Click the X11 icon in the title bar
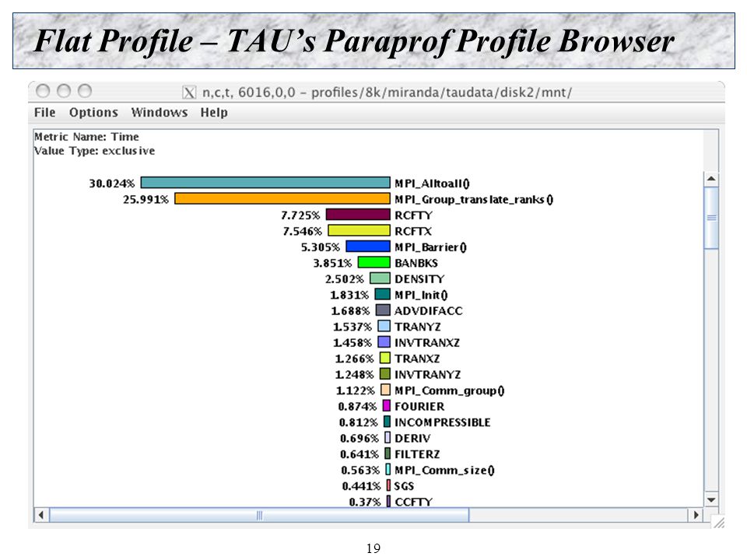Image resolution: width=747 pixels, height=560 pixels. 189,93
